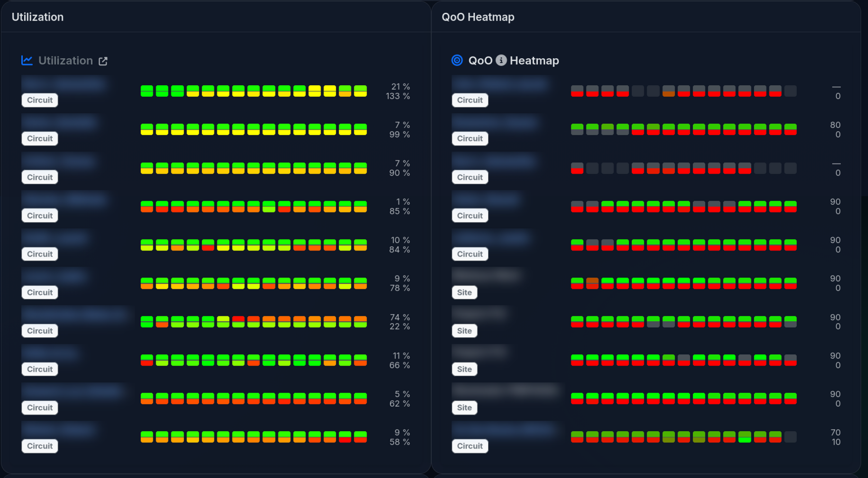Click the last Site badge in QoO Heatmap
This screenshot has height=478, width=868.
click(x=464, y=407)
